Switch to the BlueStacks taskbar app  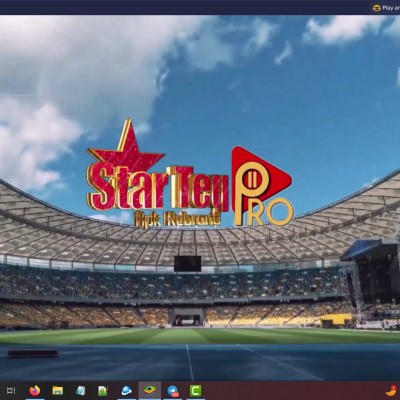pyautogui.click(x=150, y=390)
